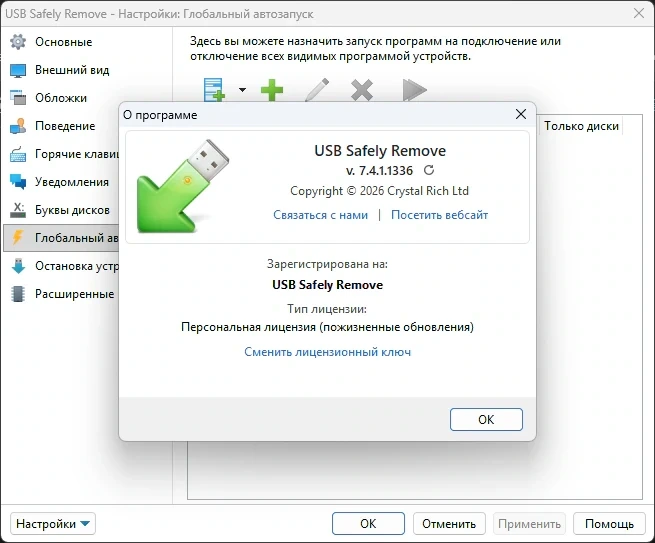Click the monitor icon for Внешний вид

18,70
